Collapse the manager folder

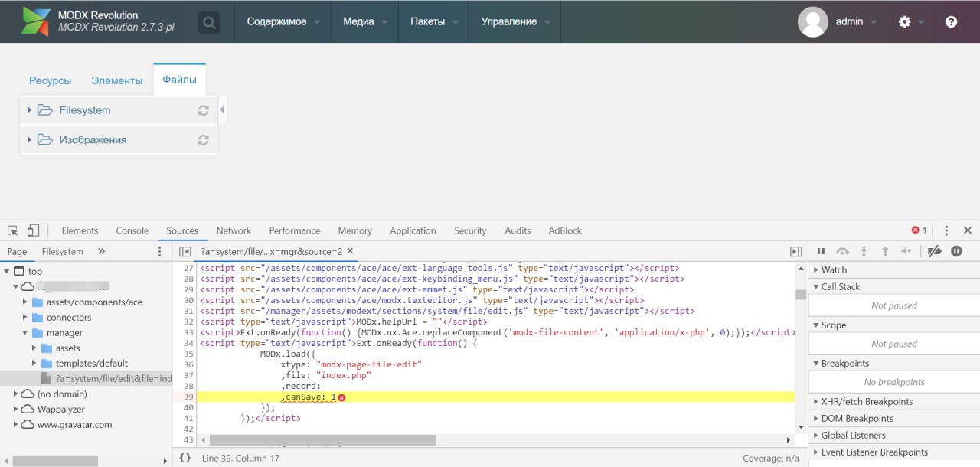[25, 333]
